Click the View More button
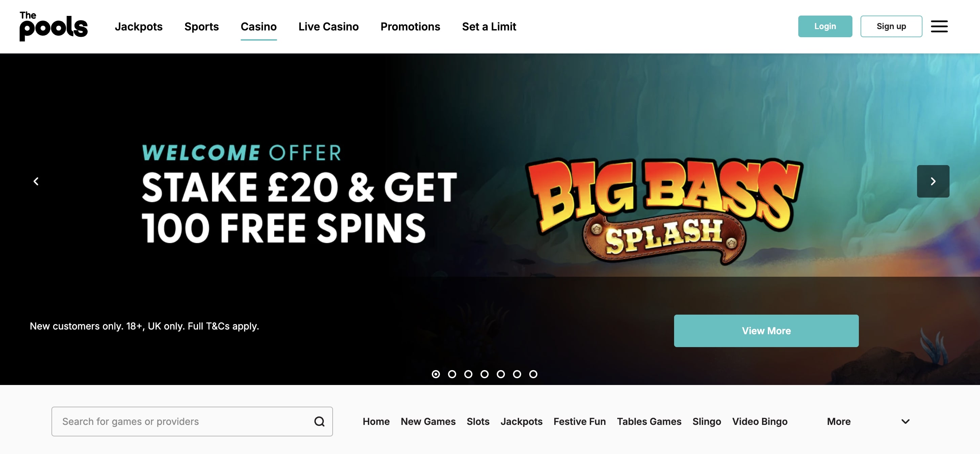 [766, 331]
